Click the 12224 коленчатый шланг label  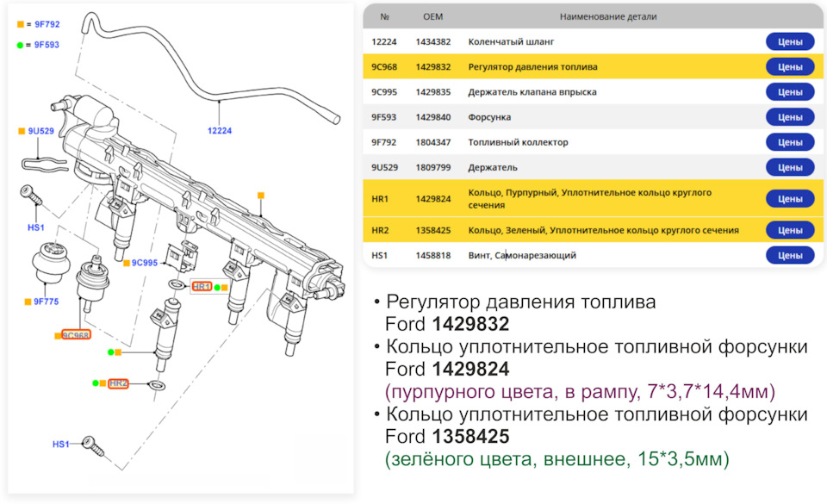pyautogui.click(x=218, y=132)
